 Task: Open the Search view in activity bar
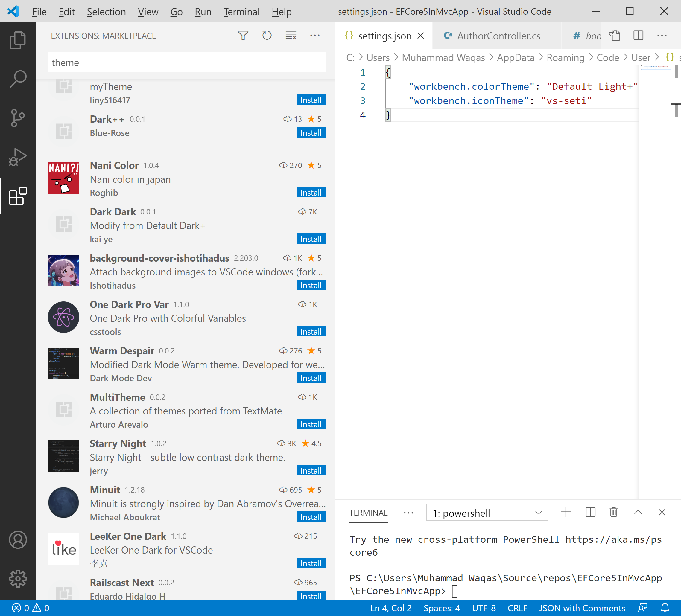(18, 79)
